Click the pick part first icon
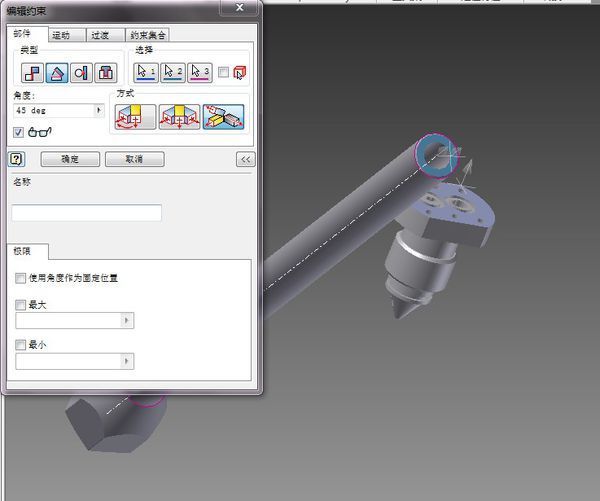Viewport: 600px width, 501px height. (x=240, y=73)
